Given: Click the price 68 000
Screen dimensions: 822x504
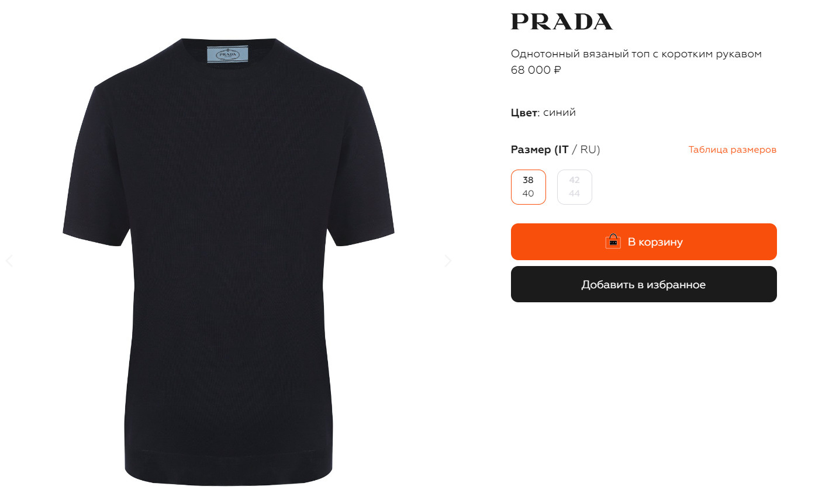Looking at the screenshot, I should [x=531, y=70].
